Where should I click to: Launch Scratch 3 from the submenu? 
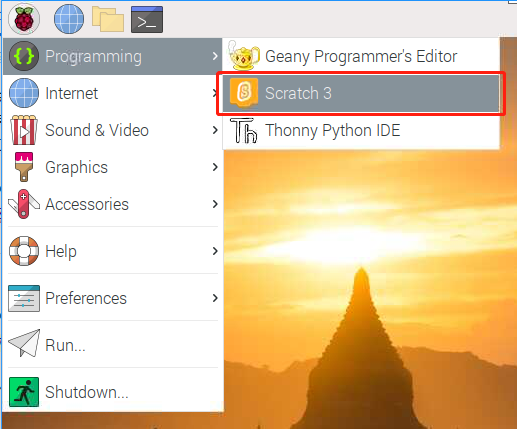(x=361, y=93)
